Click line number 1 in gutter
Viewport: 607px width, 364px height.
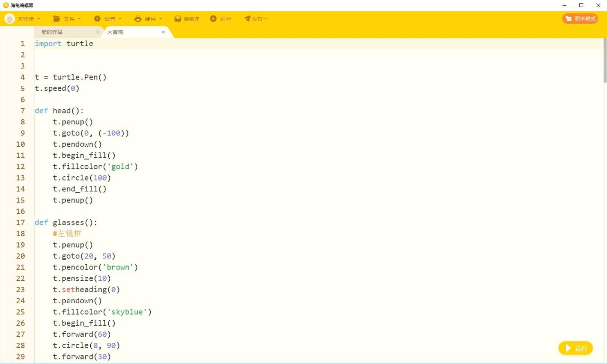coord(22,44)
